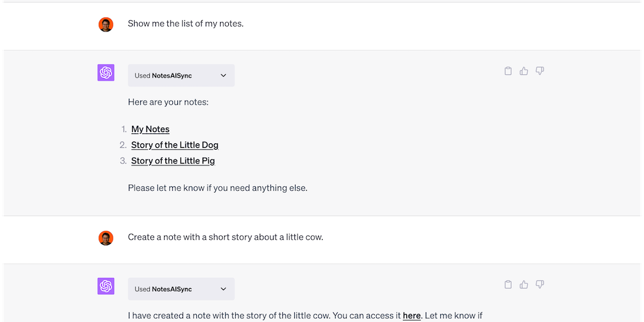Click the "Here are your notes:" text
This screenshot has height=322, width=644.
(x=168, y=102)
